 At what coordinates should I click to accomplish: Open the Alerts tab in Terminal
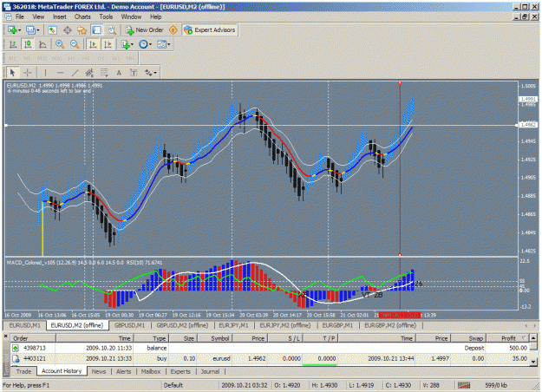pyautogui.click(x=123, y=371)
